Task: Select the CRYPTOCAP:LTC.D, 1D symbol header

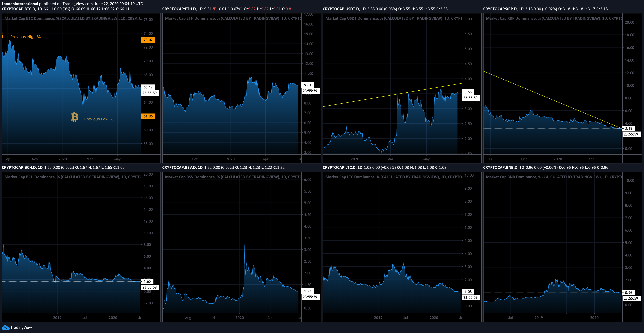Action: pos(342,168)
